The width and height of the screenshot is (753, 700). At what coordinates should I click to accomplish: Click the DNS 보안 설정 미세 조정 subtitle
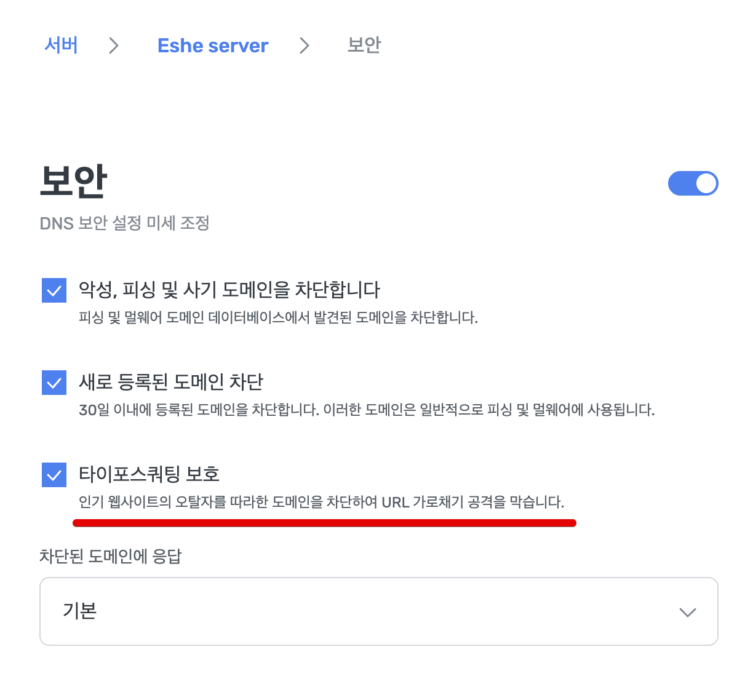(125, 224)
